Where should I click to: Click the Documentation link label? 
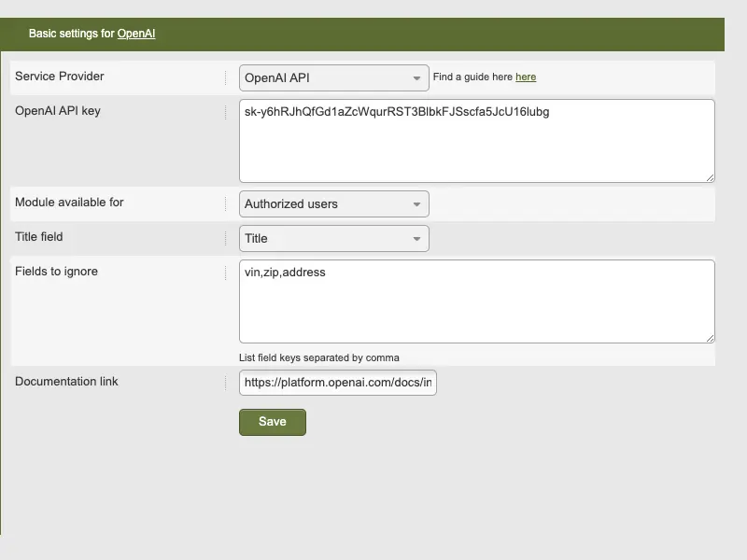click(x=66, y=382)
